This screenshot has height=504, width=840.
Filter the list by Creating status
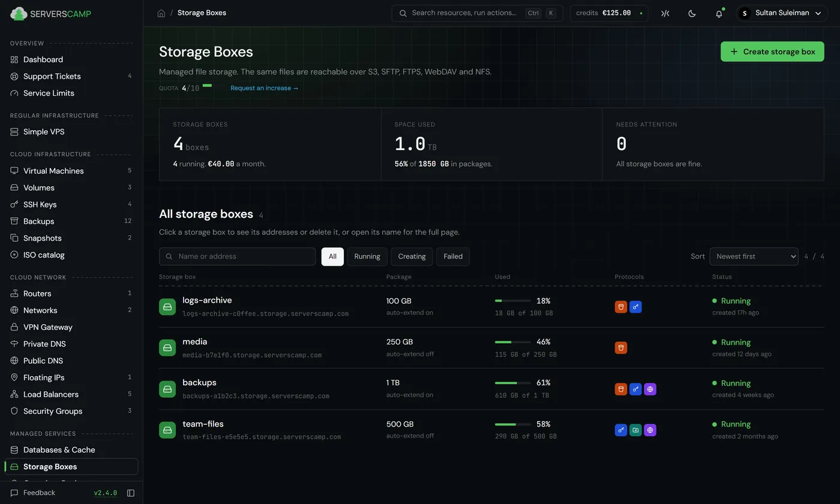(412, 256)
